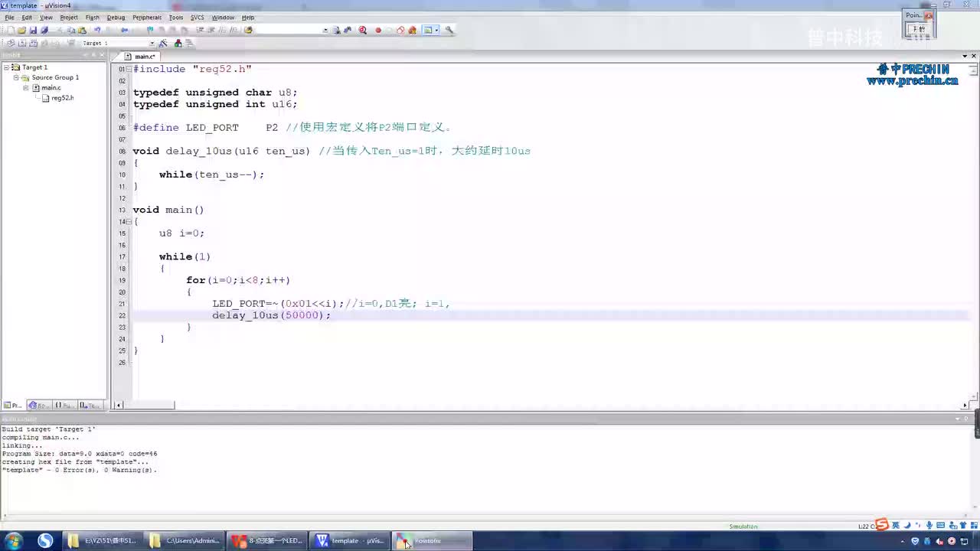Build target using the Build icon
980x551 pixels.
click(22, 43)
